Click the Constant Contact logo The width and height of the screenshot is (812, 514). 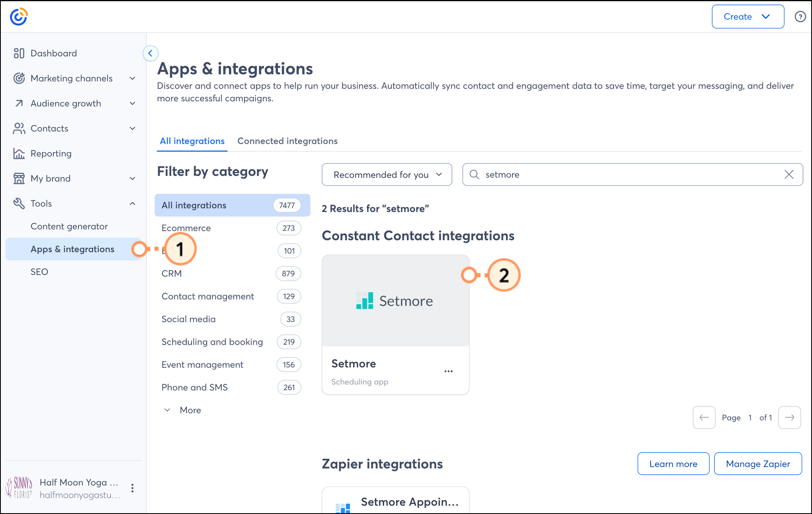[x=18, y=16]
